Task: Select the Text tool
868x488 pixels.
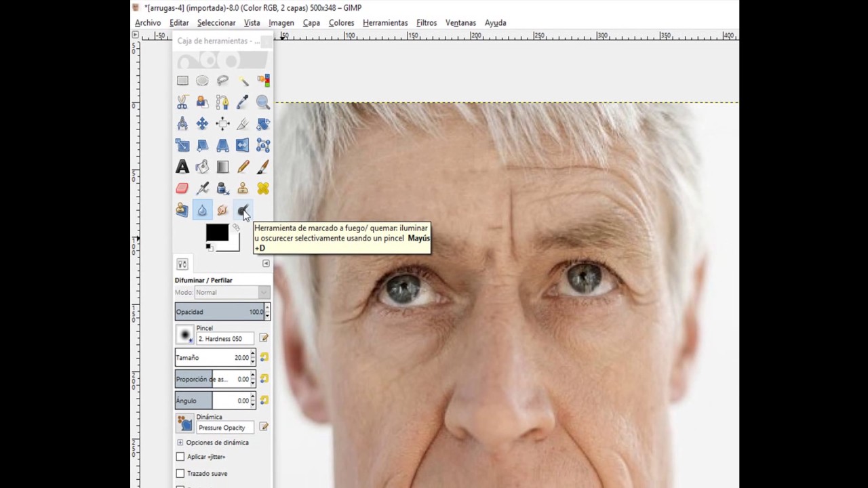Action: click(182, 167)
